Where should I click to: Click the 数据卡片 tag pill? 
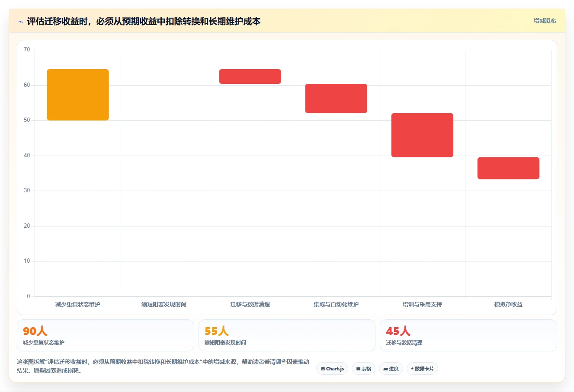422,369
